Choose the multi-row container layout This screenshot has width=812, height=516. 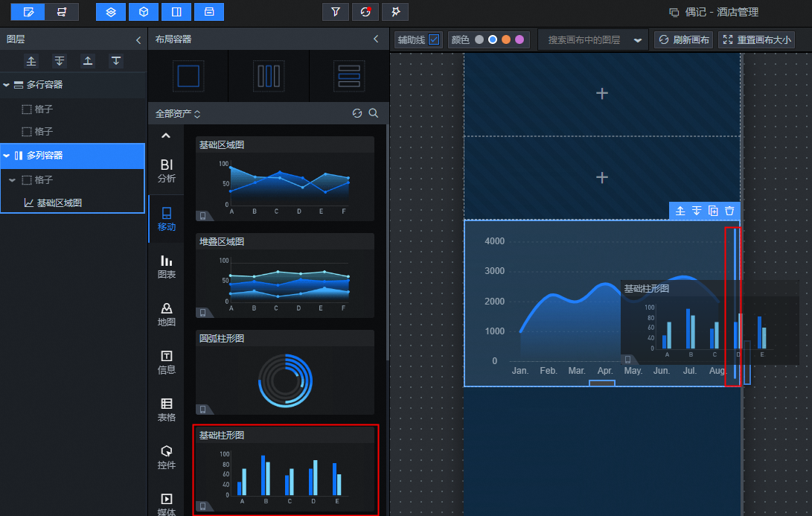[x=349, y=76]
